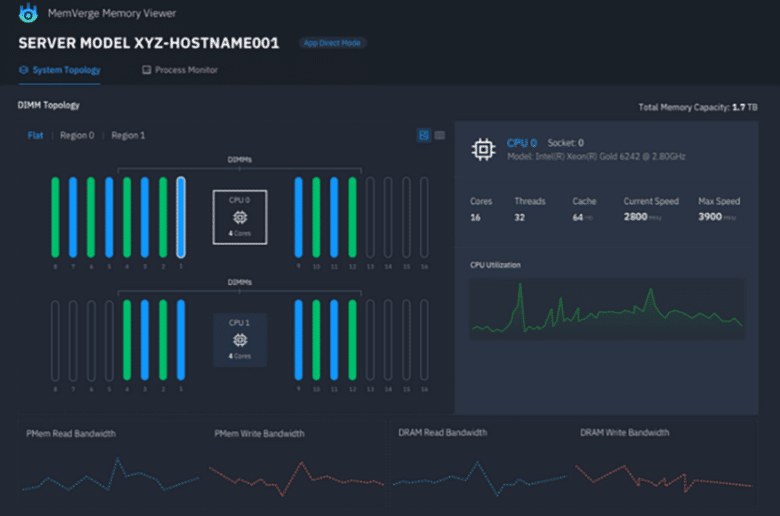Select green DIMM 12 of CPU 0
The image size is (780, 516).
[x=352, y=217]
